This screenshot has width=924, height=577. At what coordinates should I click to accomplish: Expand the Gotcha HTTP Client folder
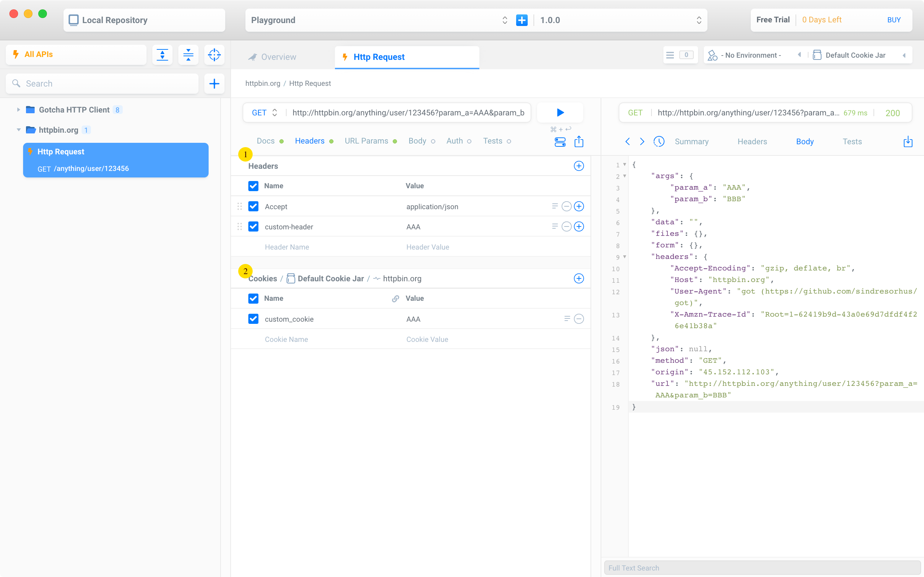[x=18, y=110]
